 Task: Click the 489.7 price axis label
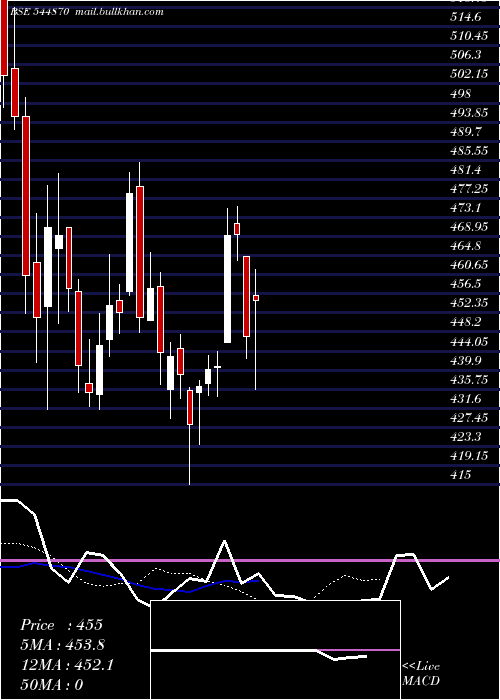click(465, 131)
